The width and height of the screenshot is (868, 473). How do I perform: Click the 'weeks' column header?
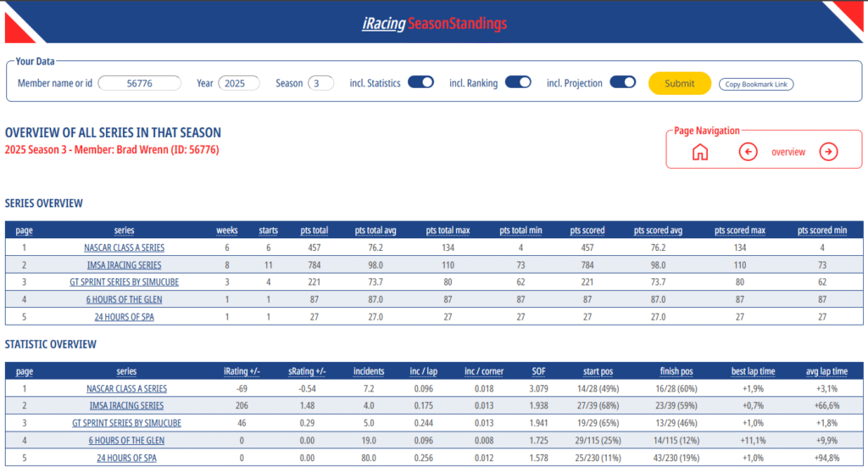coord(227,231)
